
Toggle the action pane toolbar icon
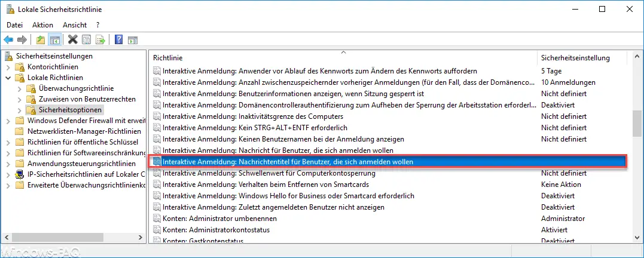132,40
